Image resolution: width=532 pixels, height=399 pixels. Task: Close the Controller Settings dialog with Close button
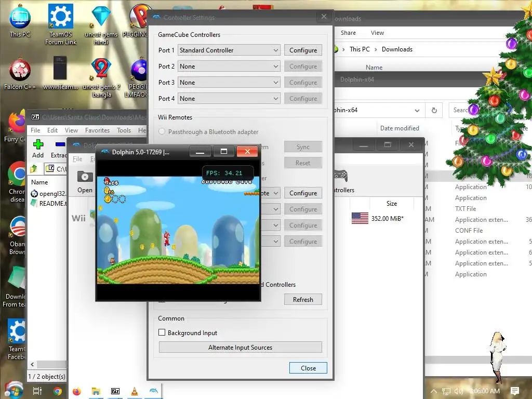click(x=308, y=368)
